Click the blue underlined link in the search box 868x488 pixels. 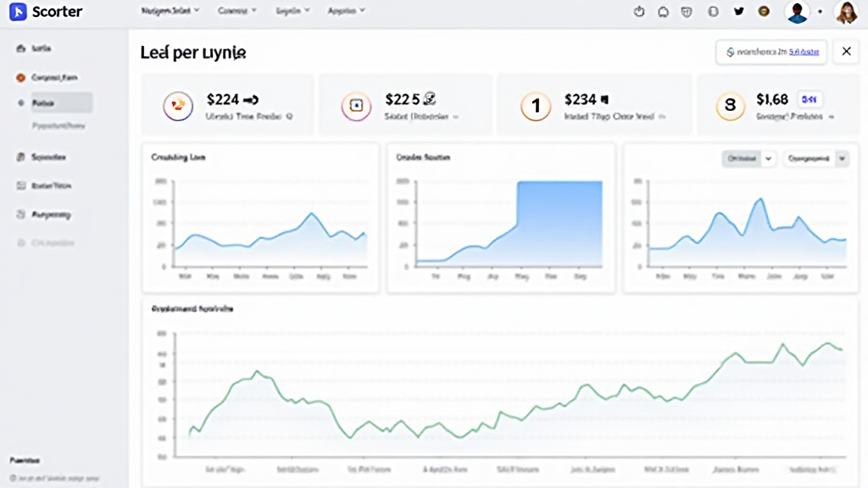point(804,53)
